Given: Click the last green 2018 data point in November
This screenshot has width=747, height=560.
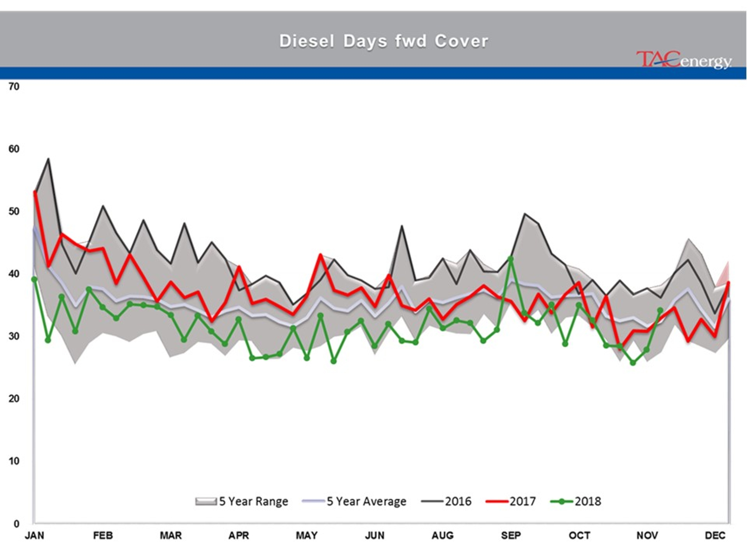Looking at the screenshot, I should click(660, 310).
